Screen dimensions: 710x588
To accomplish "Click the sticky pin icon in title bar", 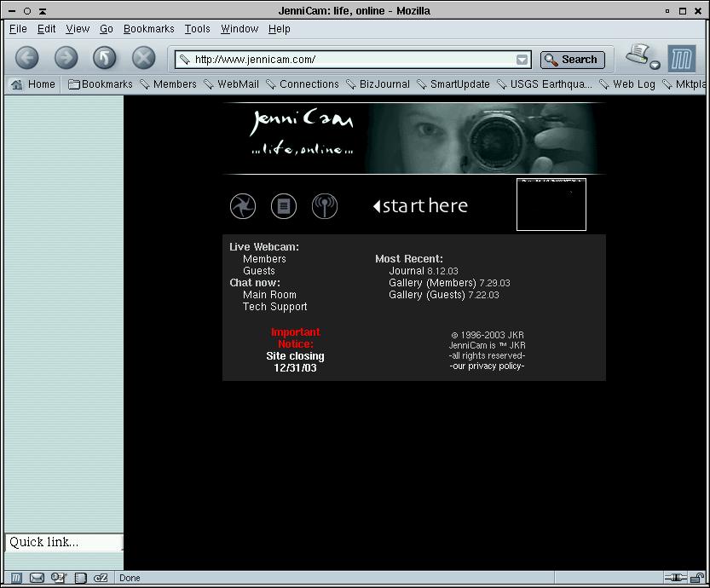I will tap(27, 11).
